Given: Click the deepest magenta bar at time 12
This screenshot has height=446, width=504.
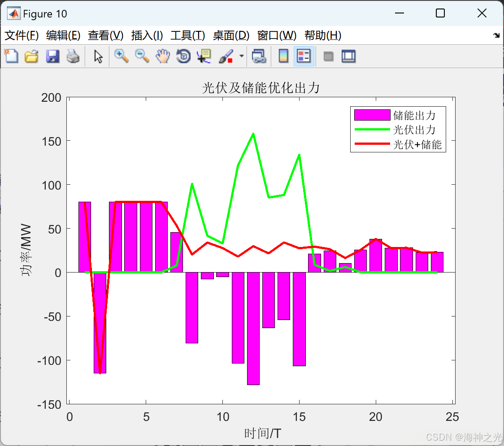Looking at the screenshot, I should tap(253, 329).
